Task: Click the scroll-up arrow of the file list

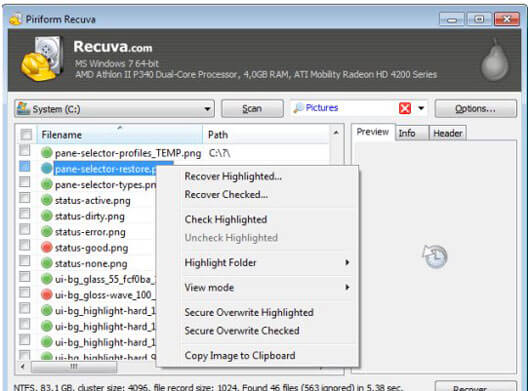Action: pyautogui.click(x=336, y=133)
